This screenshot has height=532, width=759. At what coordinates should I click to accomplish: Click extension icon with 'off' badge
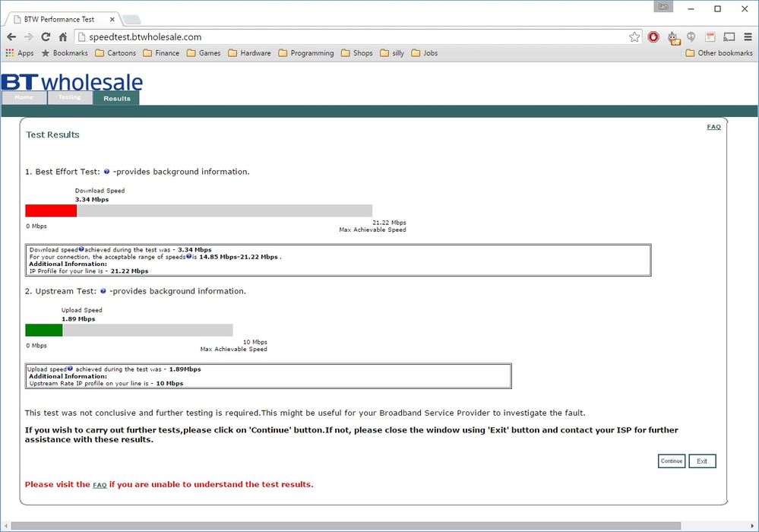pyautogui.click(x=673, y=38)
